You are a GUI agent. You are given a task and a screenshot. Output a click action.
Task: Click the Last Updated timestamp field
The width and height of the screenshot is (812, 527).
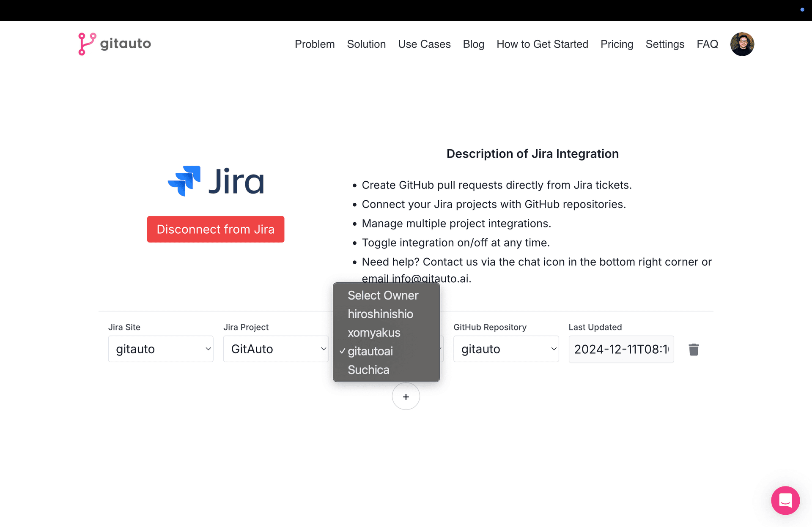(621, 349)
